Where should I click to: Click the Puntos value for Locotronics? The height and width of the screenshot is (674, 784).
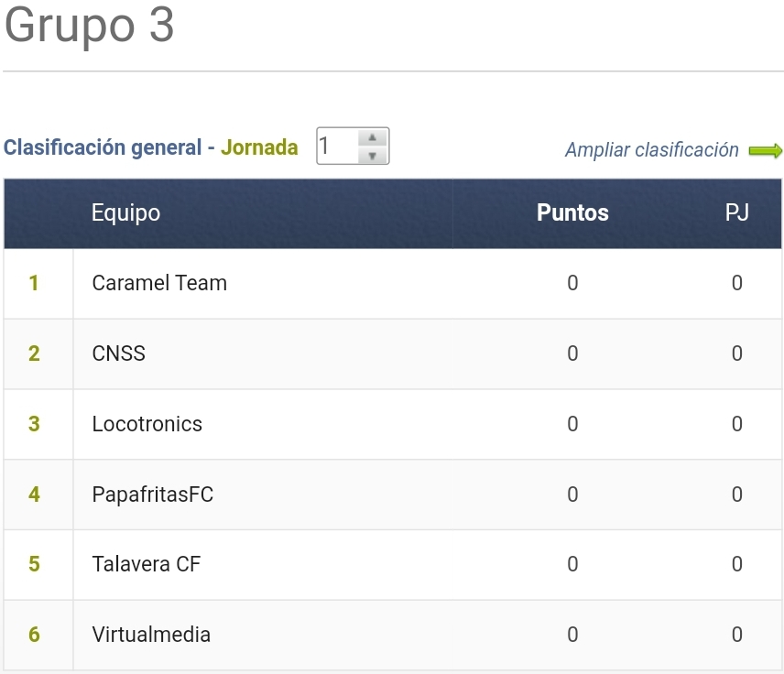pyautogui.click(x=572, y=425)
